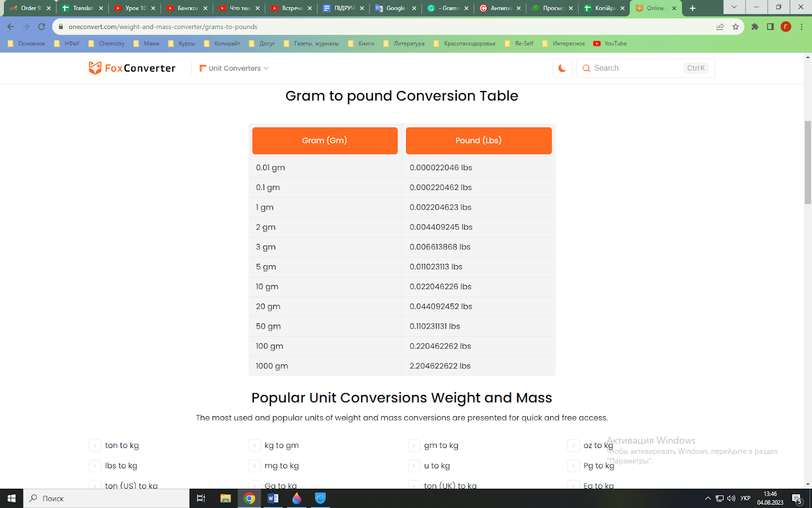Select the 100 gm table cell
The height and width of the screenshot is (508, 812).
coord(325,346)
